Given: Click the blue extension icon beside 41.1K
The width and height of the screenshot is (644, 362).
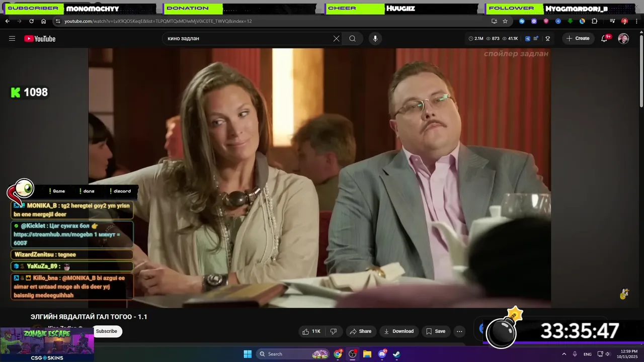Looking at the screenshot, I should click(528, 39).
